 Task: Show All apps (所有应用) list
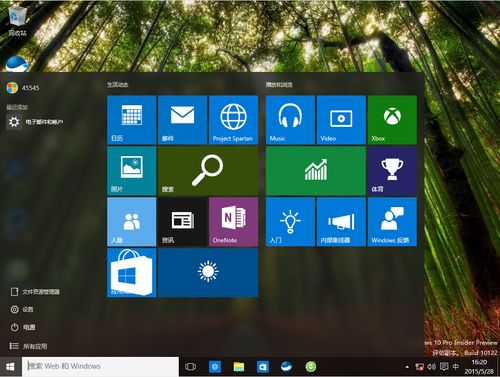pos(28,346)
